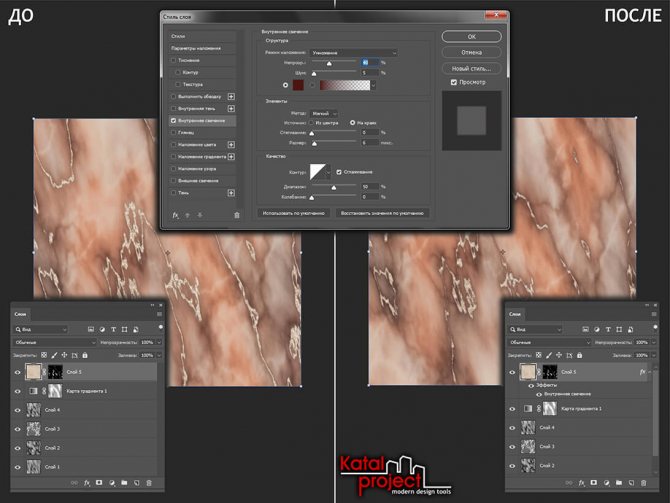Open the Метод dropdown in Элементы section
The image size is (670, 503).
click(x=322, y=113)
